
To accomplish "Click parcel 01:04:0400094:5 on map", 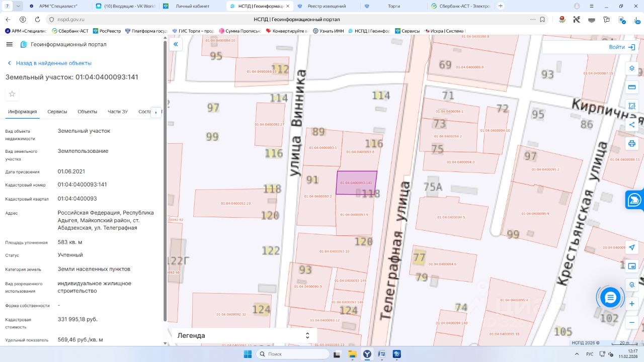I will [452, 217].
